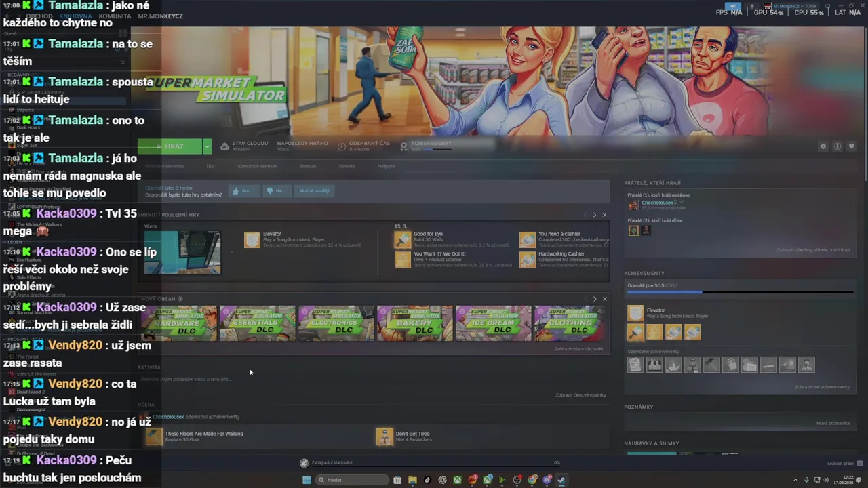Close the Nový obsah panel
Image resolution: width=868 pixels, height=488 pixels.
[x=605, y=299]
